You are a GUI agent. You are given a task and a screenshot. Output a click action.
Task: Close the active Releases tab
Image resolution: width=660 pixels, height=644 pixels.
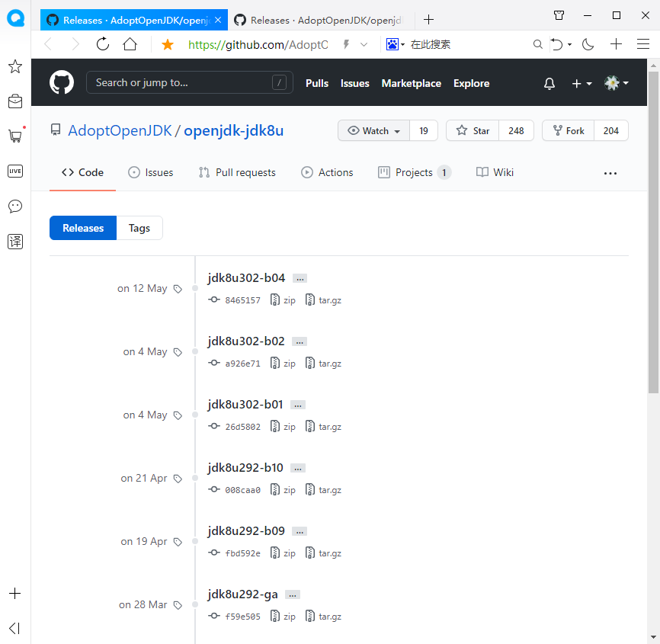coord(218,20)
